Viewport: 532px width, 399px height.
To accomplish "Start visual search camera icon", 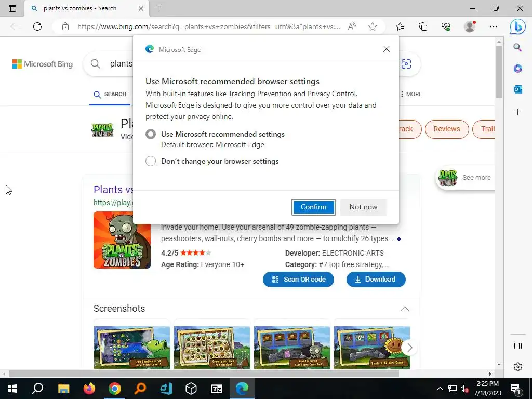I will (406, 64).
